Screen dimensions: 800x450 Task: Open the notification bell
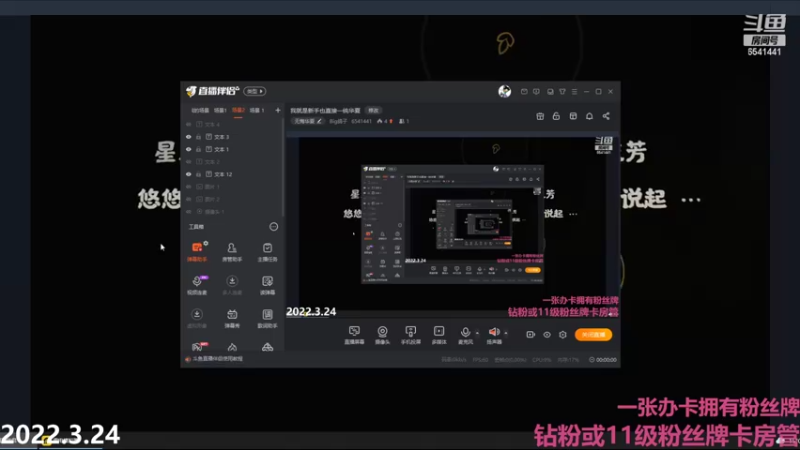pyautogui.click(x=589, y=116)
